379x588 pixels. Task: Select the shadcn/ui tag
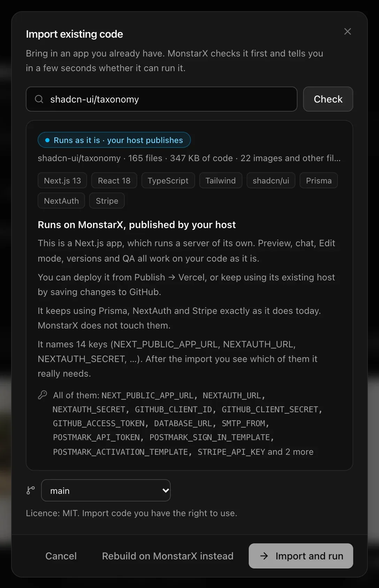271,181
